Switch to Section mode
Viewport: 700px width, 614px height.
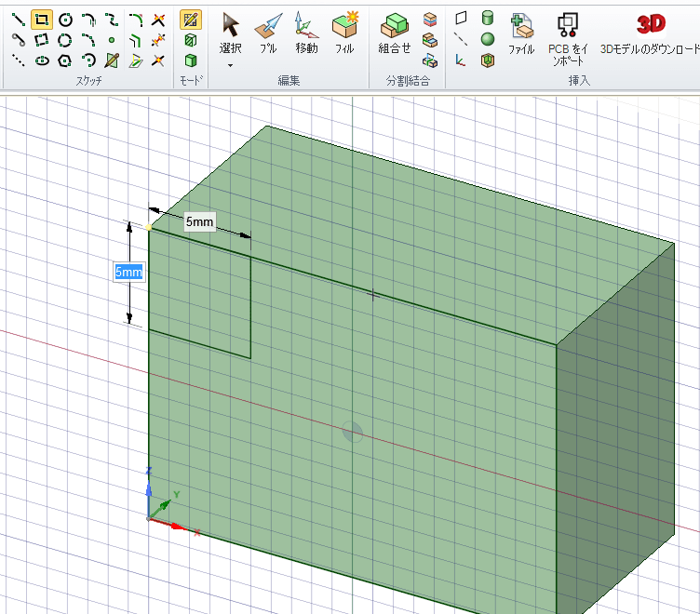(x=191, y=40)
